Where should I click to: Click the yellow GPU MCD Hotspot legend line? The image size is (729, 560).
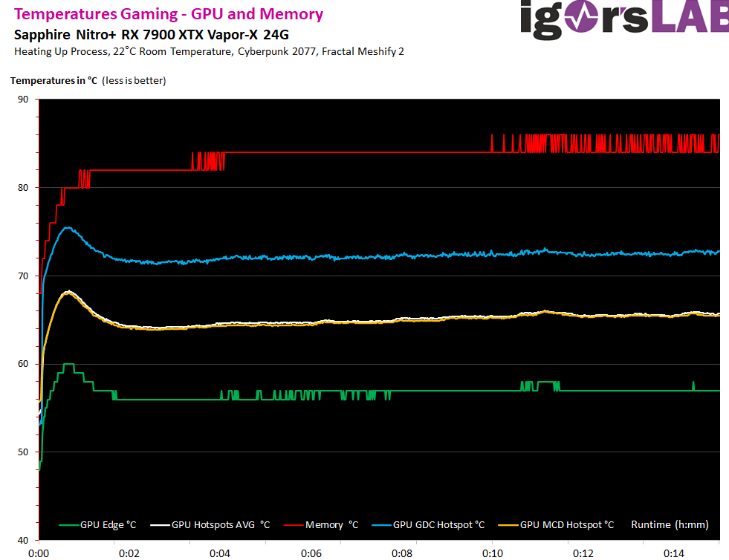pyautogui.click(x=508, y=525)
